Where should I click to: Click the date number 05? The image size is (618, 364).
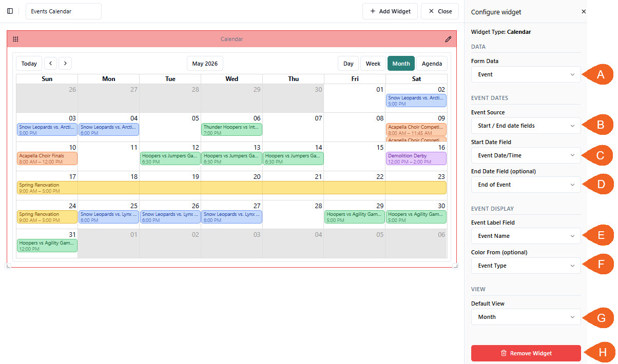195,118
